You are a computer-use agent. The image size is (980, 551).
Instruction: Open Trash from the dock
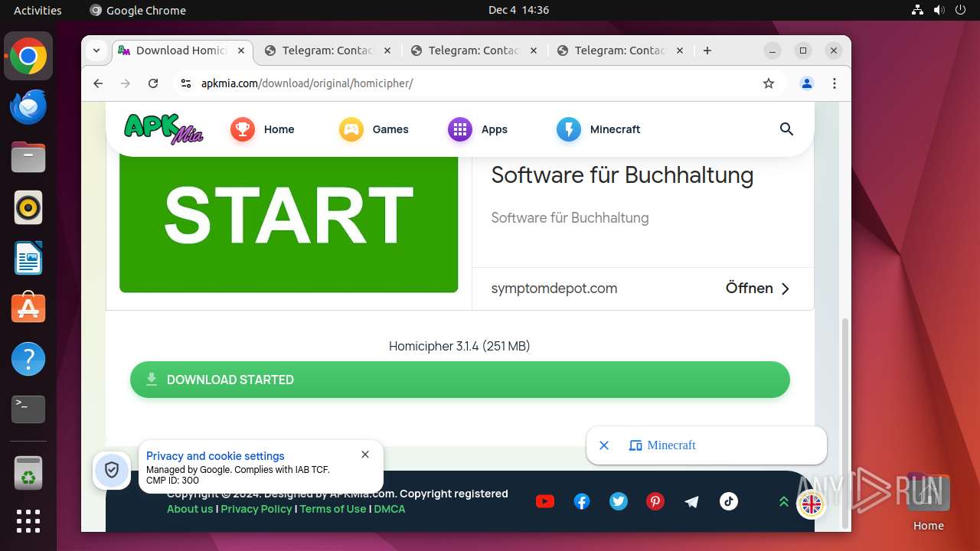click(28, 473)
